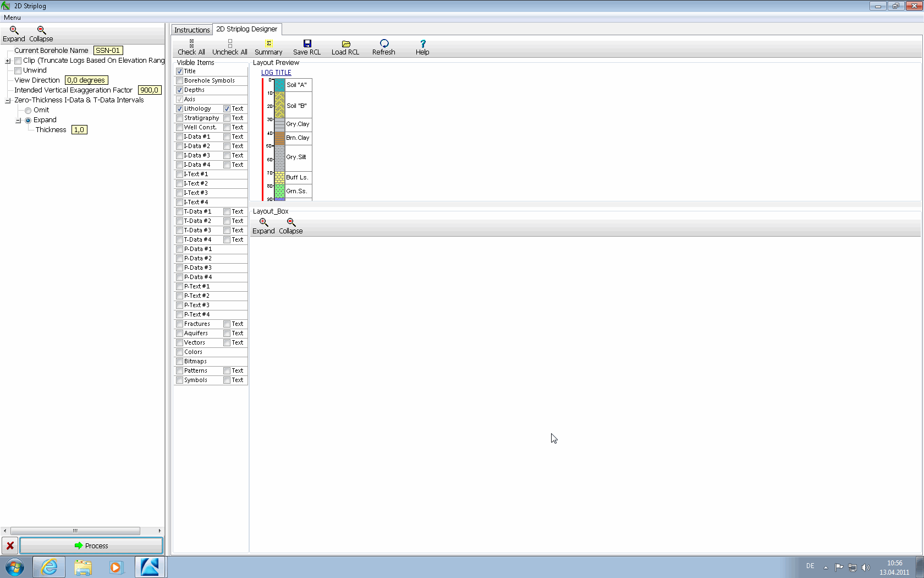Enable the Stratigraphy checkbox
Screen dimensions: 924x578
click(x=179, y=118)
